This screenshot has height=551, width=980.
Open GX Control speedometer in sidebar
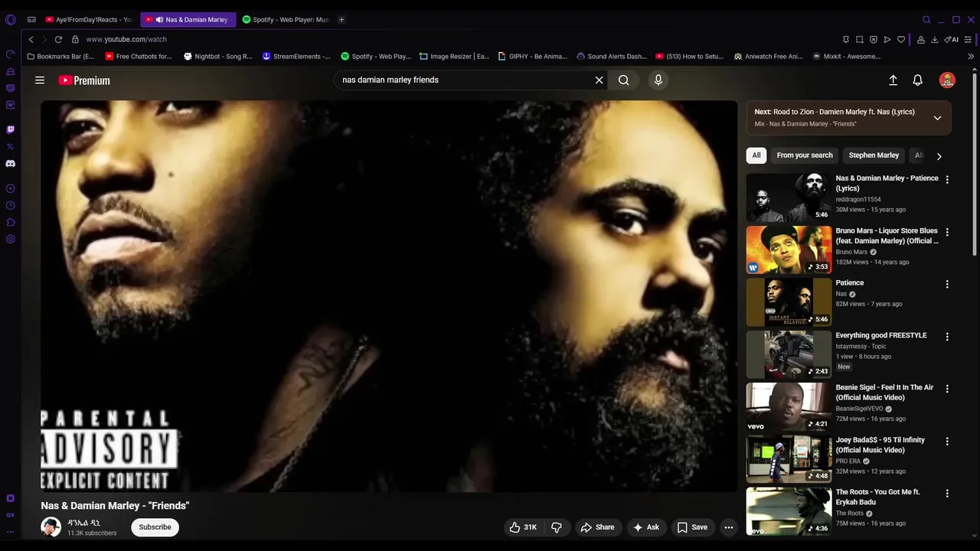coord(11,54)
